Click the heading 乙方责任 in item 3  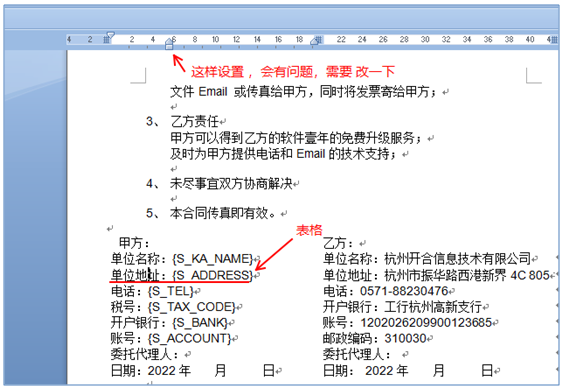195,121
